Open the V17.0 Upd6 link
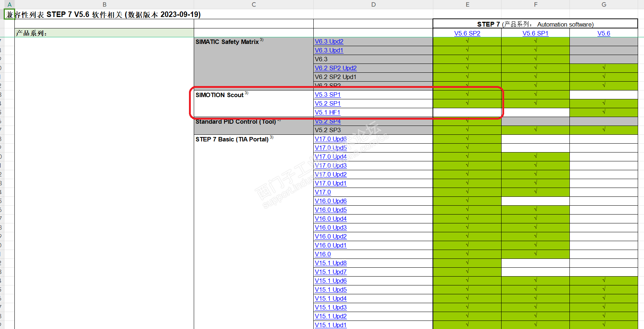This screenshot has width=644, height=329. (331, 139)
